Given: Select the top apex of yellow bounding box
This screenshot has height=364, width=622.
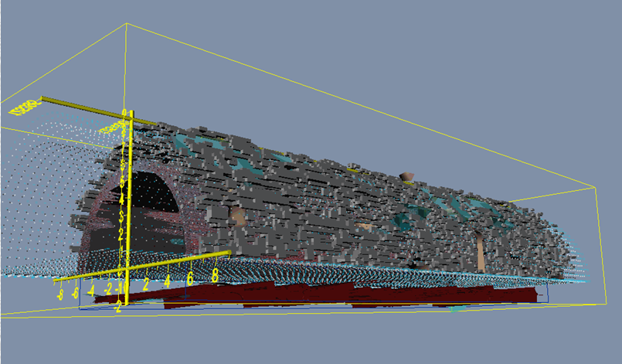Looking at the screenshot, I should (x=126, y=24).
